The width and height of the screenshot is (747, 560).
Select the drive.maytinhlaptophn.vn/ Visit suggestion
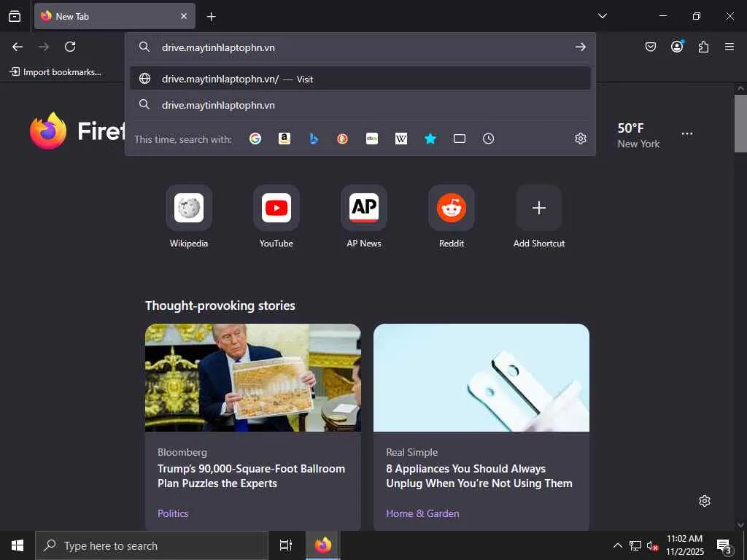pos(360,79)
